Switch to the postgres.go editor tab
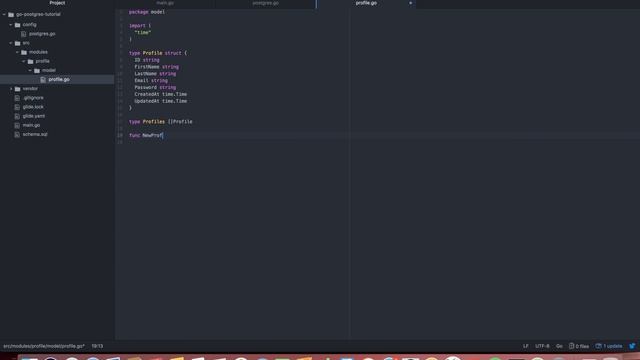640x360 pixels. [x=266, y=3]
